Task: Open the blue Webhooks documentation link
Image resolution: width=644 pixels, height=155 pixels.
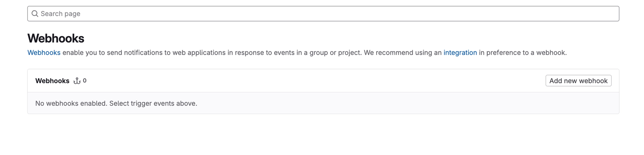Action: coord(44,53)
